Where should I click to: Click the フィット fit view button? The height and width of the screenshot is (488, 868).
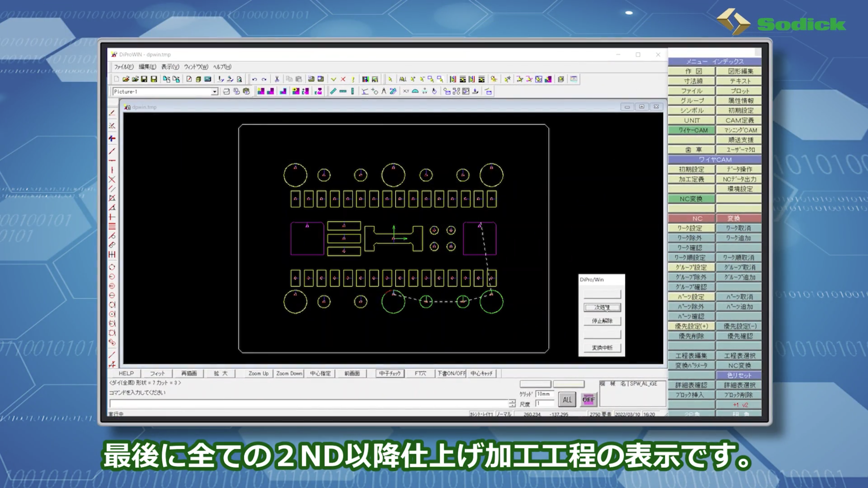pyautogui.click(x=157, y=373)
